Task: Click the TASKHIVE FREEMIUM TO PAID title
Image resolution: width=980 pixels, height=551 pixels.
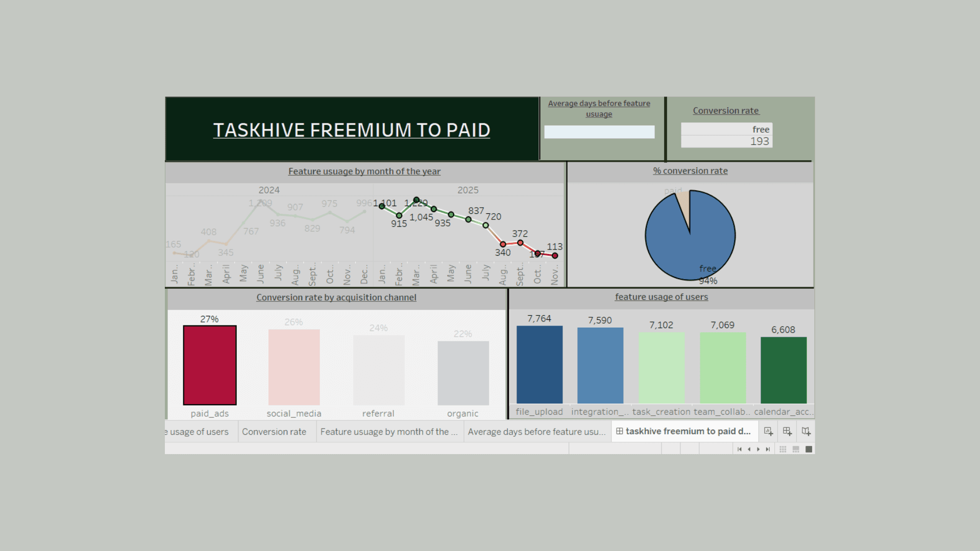Action: click(352, 130)
